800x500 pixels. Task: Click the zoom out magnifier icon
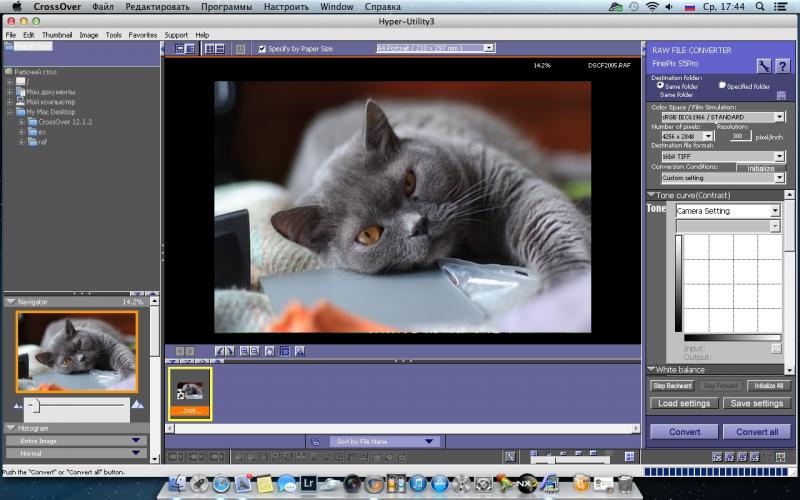(255, 351)
